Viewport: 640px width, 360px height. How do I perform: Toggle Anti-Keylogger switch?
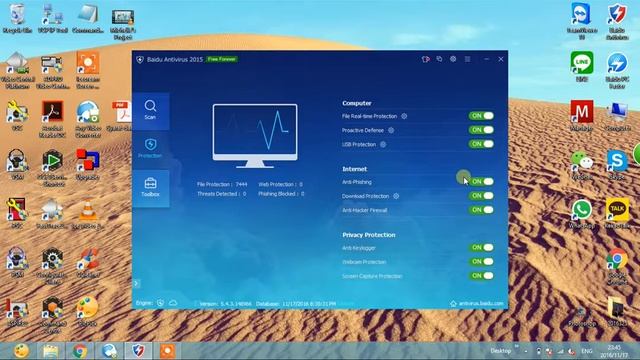[481, 247]
